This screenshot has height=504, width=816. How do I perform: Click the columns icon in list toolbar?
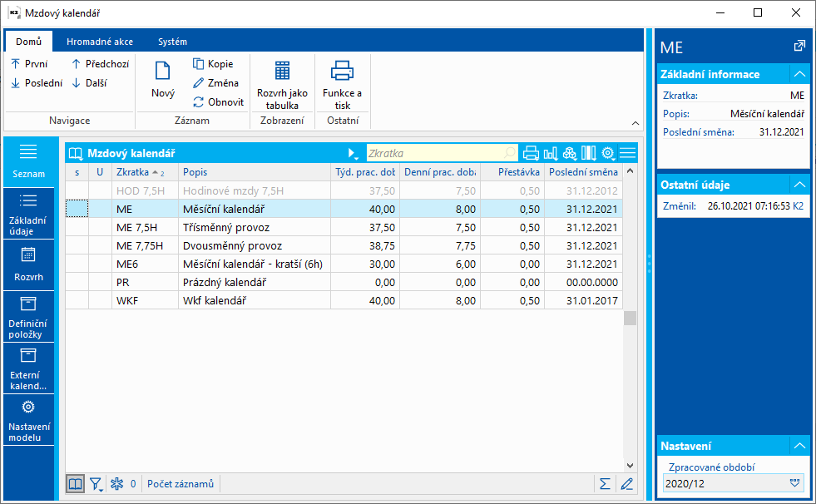589,153
